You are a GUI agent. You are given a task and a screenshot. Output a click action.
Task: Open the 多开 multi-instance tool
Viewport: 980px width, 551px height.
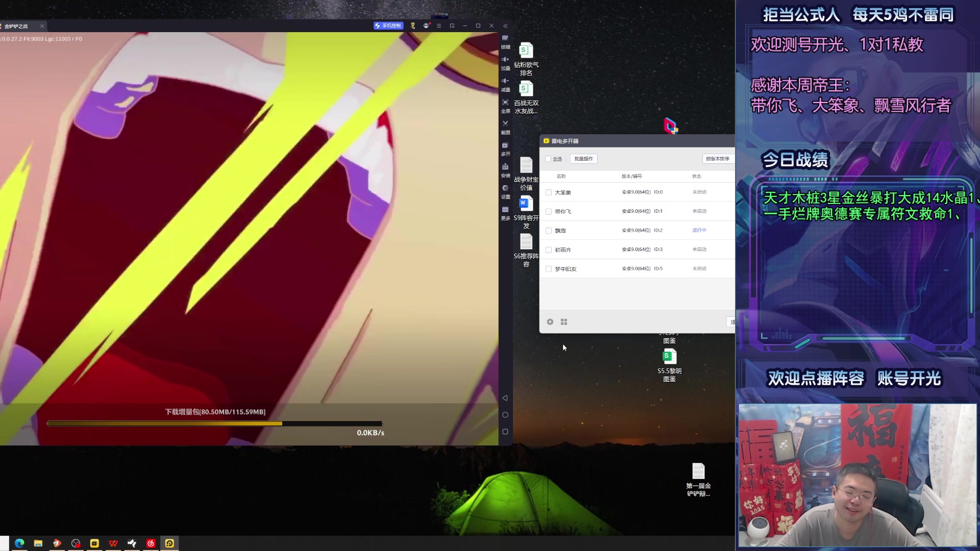click(x=505, y=148)
